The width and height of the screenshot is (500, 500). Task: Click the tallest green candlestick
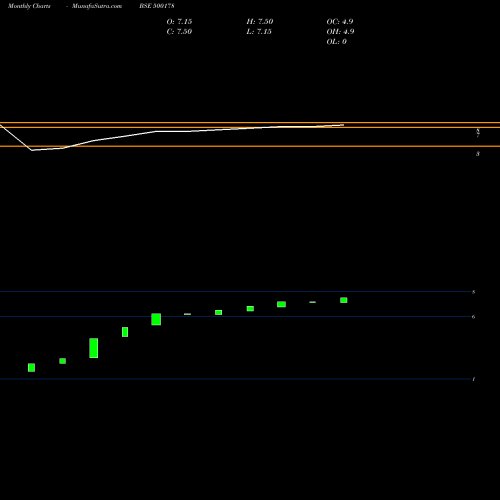click(x=94, y=348)
